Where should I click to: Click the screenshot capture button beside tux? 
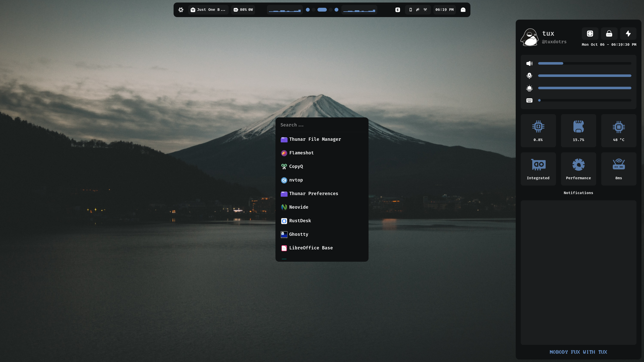[x=590, y=33]
